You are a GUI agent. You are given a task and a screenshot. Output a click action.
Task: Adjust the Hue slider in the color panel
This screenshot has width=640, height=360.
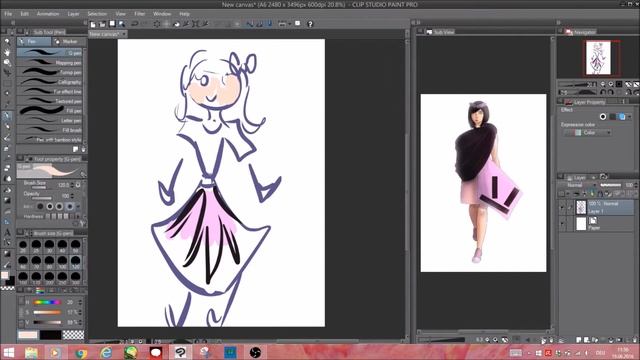47,302
